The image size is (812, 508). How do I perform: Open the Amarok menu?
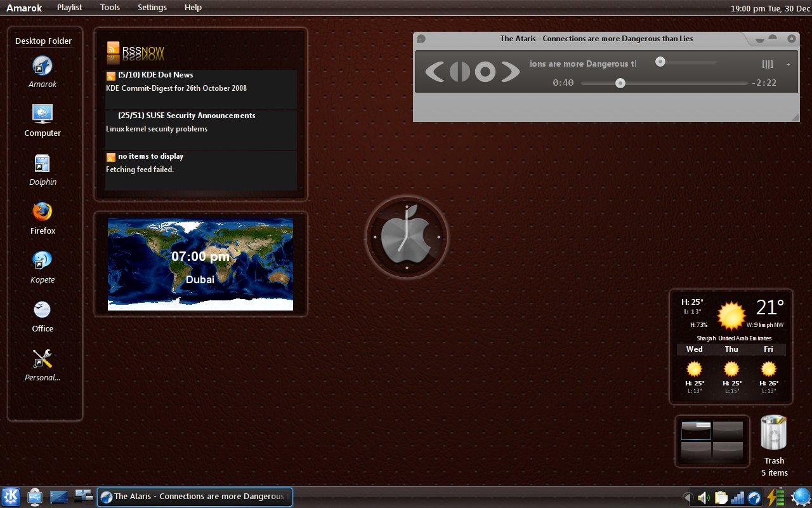(24, 8)
